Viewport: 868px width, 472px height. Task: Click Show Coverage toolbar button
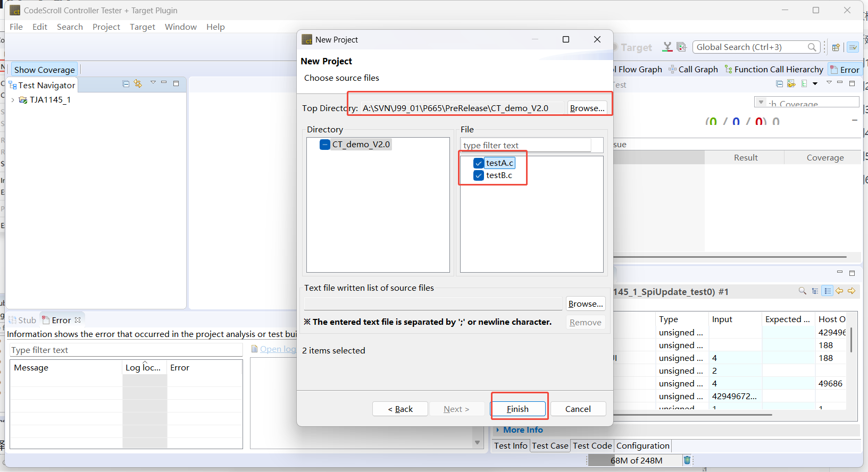[45, 70]
